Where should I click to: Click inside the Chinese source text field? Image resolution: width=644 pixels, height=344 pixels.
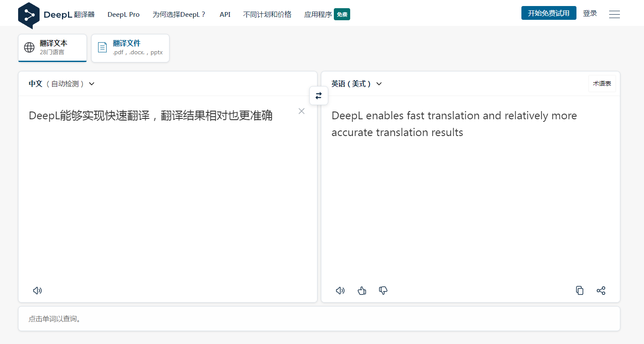click(x=168, y=189)
